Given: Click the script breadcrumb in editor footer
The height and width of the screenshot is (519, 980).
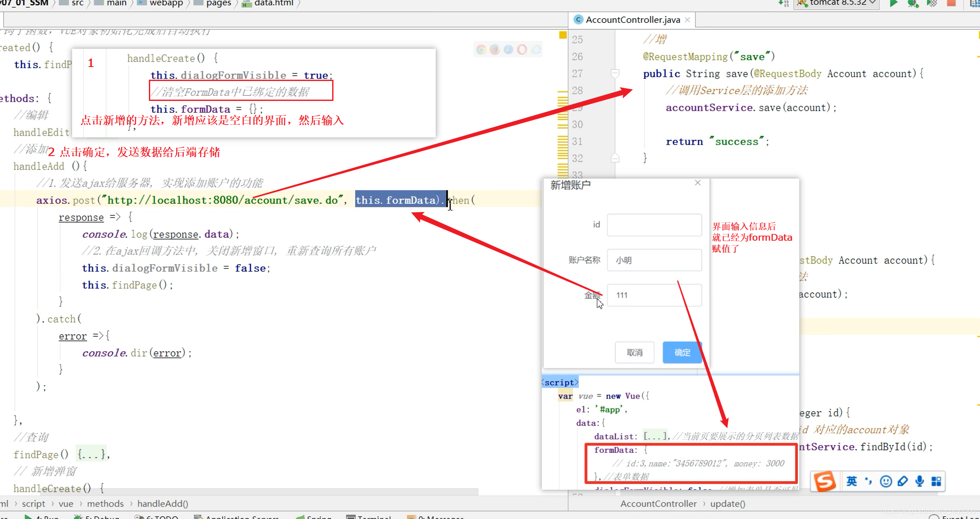Looking at the screenshot, I should (x=34, y=504).
